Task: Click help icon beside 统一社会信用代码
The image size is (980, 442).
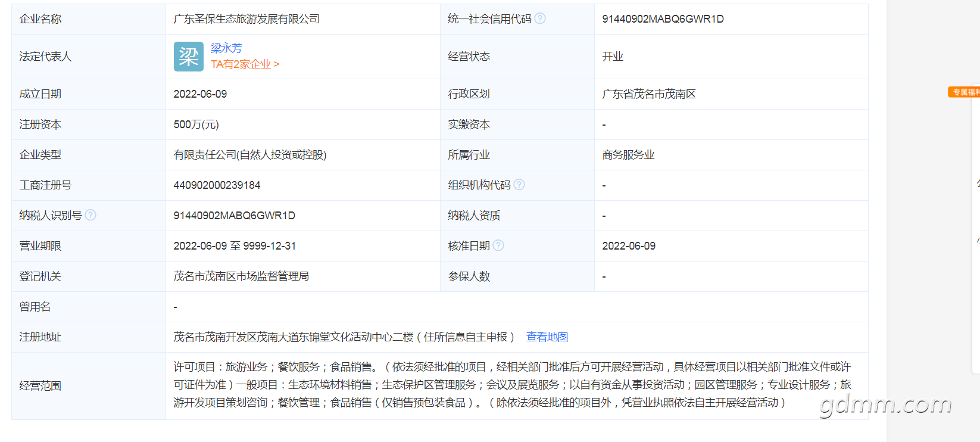Action: click(x=540, y=18)
